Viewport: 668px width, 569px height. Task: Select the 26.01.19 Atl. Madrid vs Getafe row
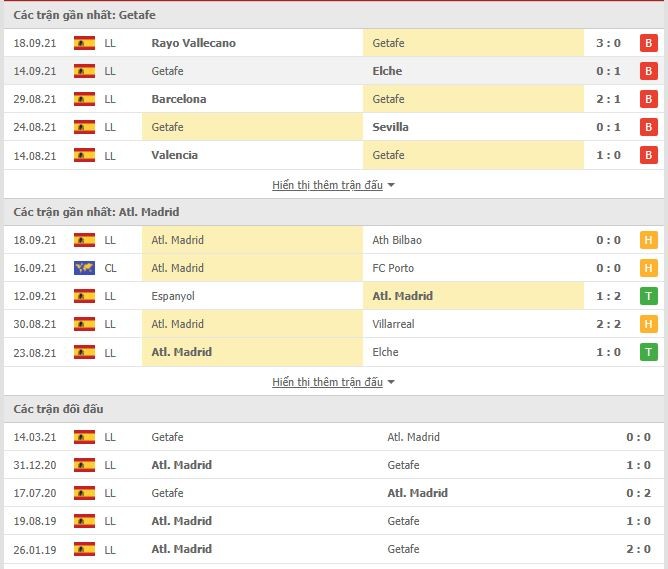[x=334, y=549]
